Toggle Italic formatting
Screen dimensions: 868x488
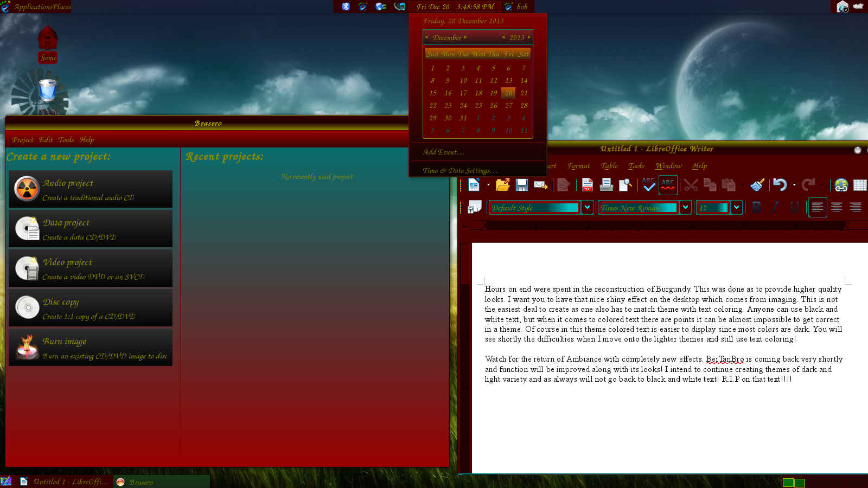click(x=775, y=207)
